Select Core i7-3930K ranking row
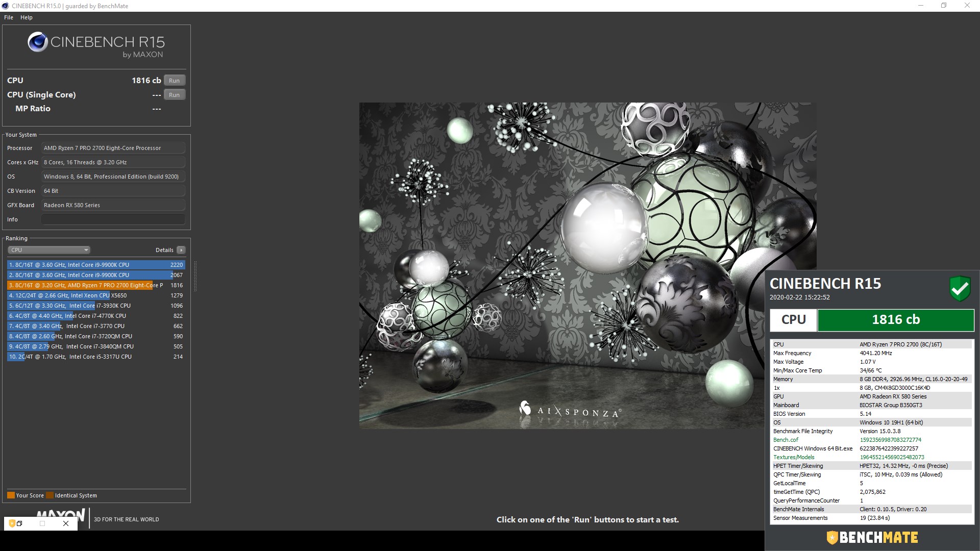This screenshot has height=551, width=980. click(x=96, y=306)
